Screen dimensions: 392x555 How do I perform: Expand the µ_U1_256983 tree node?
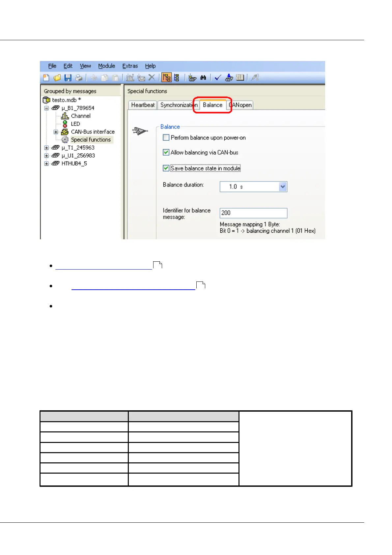click(x=46, y=156)
